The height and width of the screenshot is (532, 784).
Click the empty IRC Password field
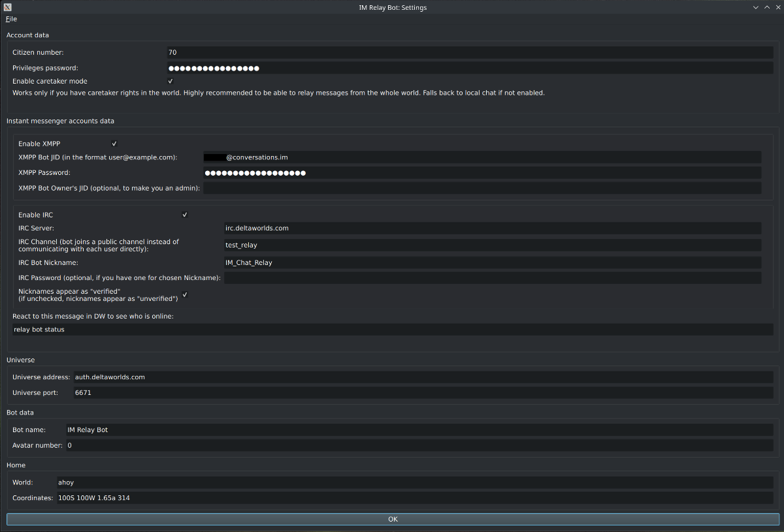[x=492, y=278]
